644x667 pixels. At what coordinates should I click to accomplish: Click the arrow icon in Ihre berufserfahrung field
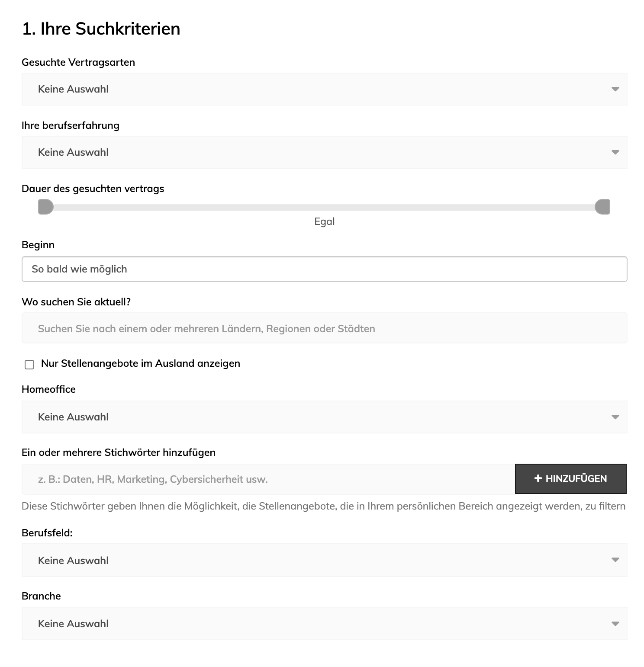pyautogui.click(x=615, y=152)
